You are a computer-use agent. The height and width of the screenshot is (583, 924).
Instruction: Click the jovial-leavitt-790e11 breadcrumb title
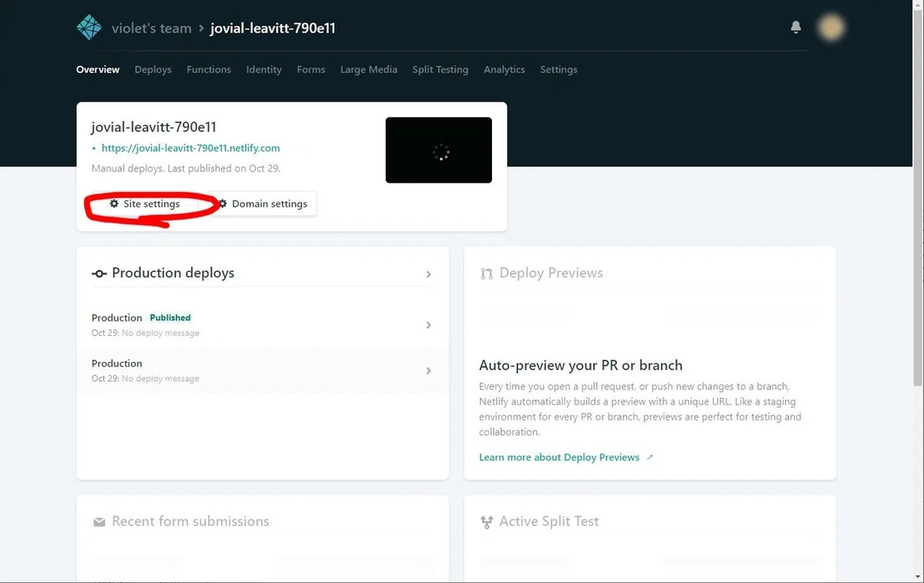pyautogui.click(x=273, y=28)
